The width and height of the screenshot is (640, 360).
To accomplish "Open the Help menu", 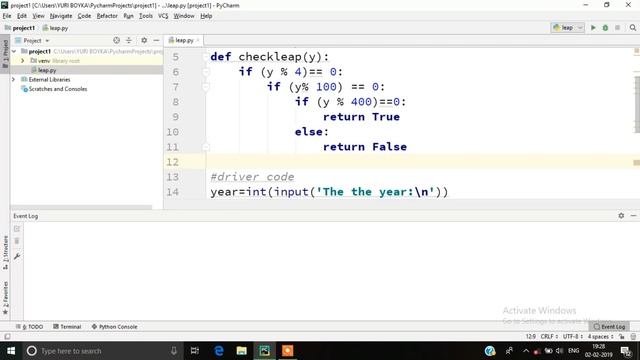I will click(206, 16).
